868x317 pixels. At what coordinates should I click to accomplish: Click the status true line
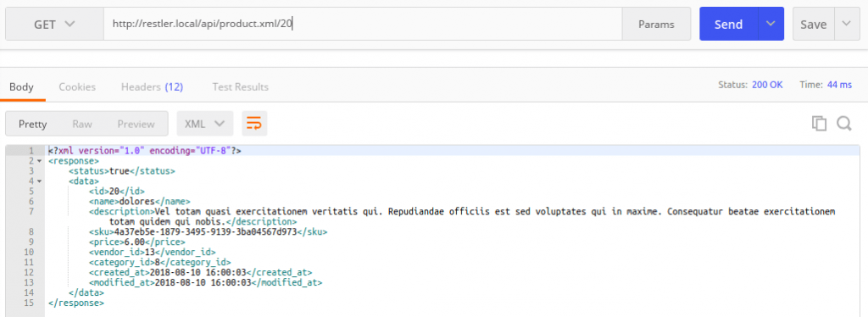point(122,171)
